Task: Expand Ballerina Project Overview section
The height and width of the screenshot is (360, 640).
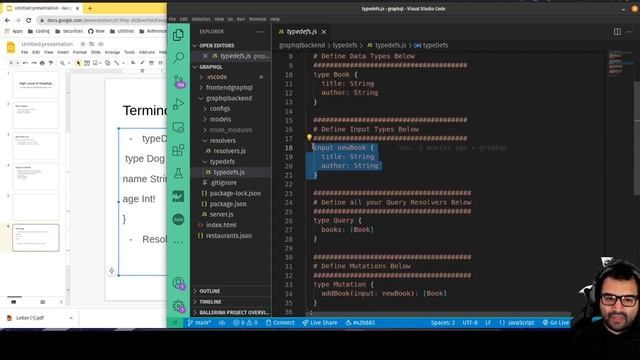Action: 231,312
